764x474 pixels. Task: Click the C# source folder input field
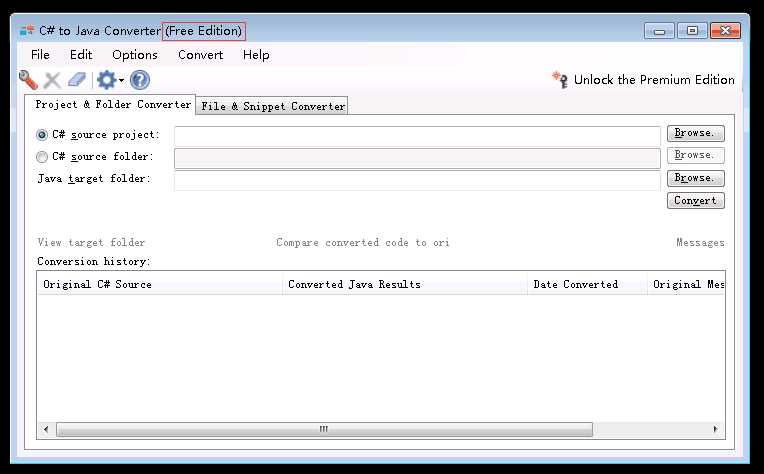coord(417,158)
